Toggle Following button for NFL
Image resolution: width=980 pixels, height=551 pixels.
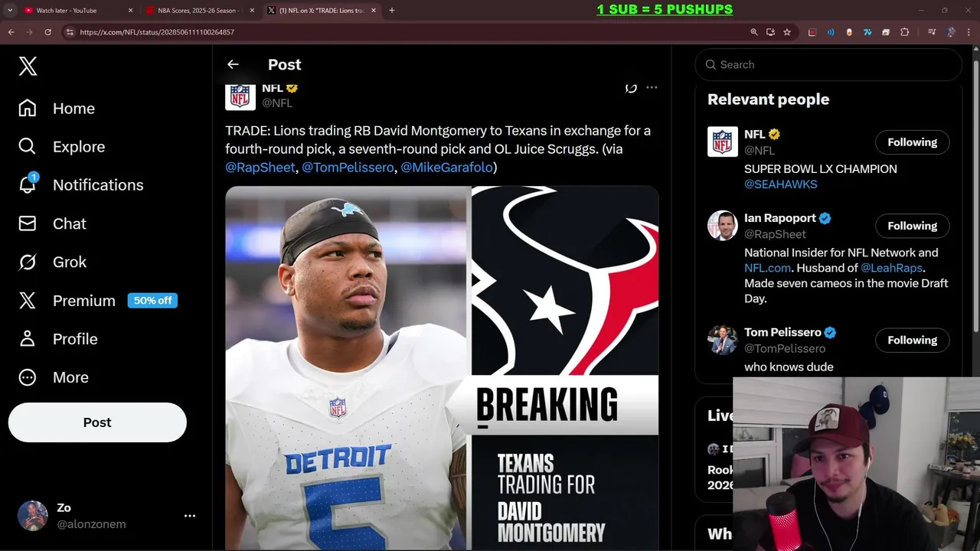point(912,142)
